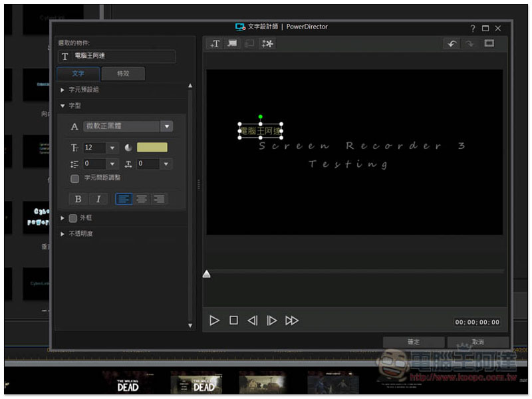This screenshot has width=532, height=399.
Task: Undo the last action
Action: point(452,44)
